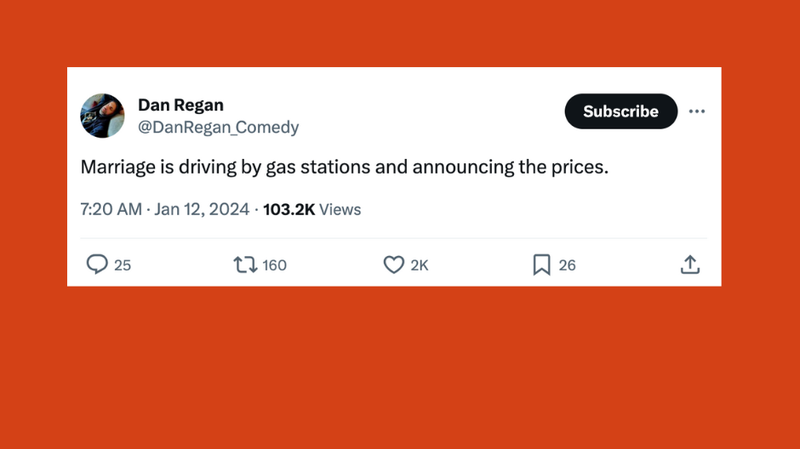Open the Dan Regan display name link
Viewport: 800px width, 449px height.
pyautogui.click(x=180, y=105)
